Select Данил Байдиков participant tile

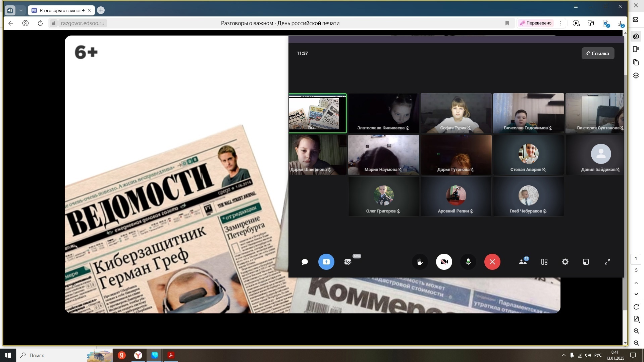coord(594,155)
